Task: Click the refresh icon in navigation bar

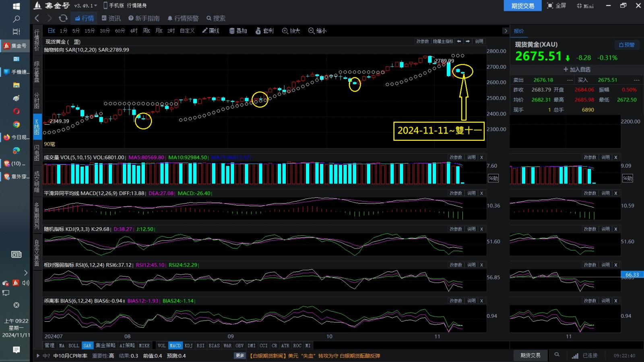Action: pos(63,18)
